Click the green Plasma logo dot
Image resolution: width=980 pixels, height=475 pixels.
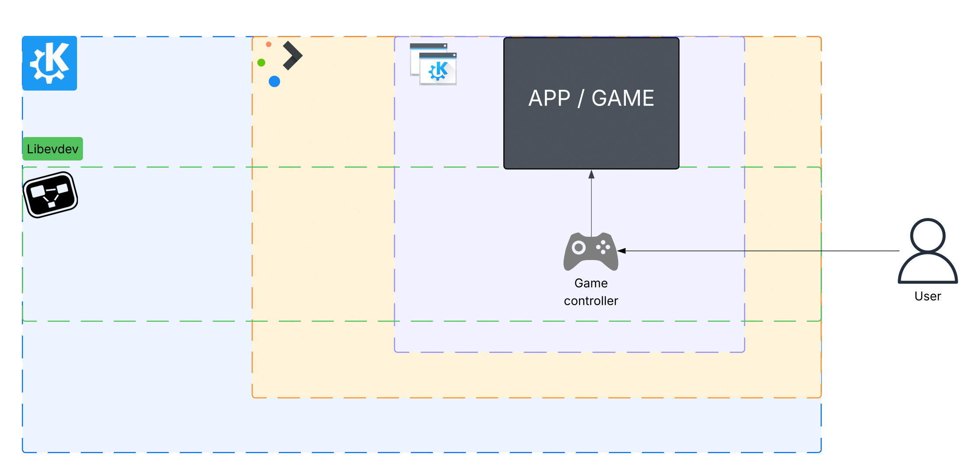click(x=261, y=63)
